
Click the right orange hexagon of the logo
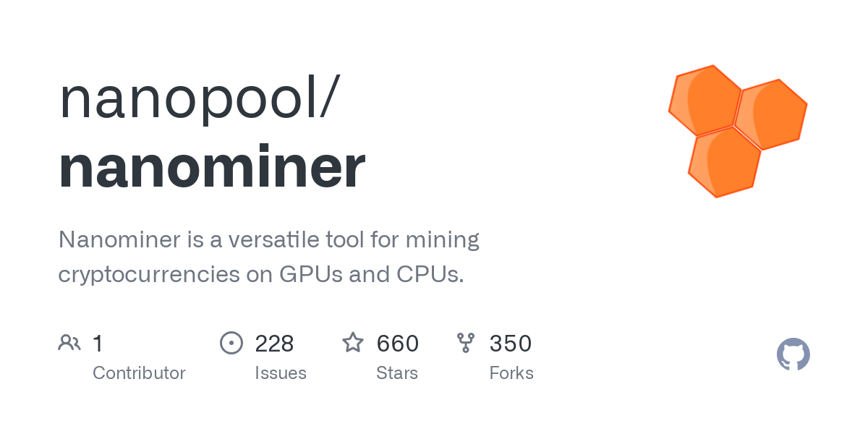771,114
